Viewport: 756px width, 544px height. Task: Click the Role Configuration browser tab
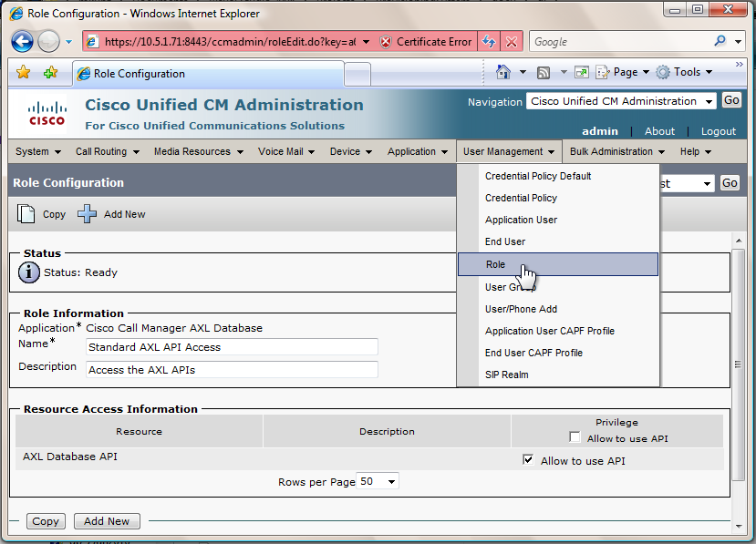[208, 74]
